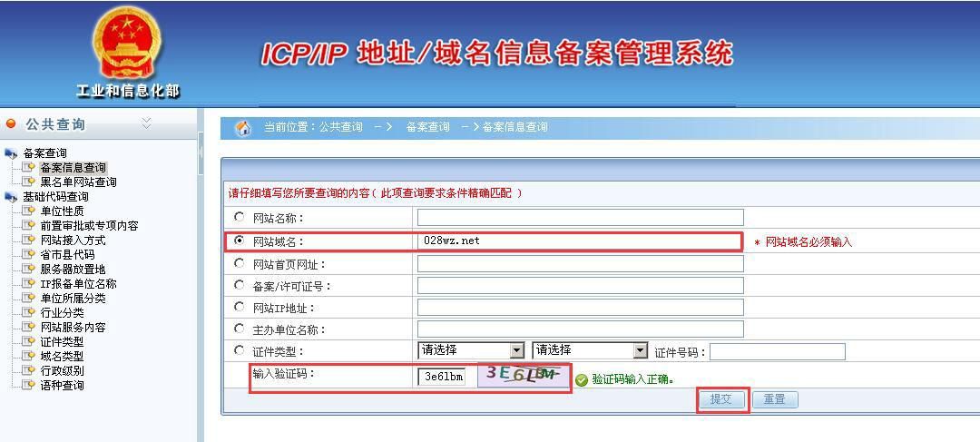Click the 网站域名 field containing 028wz.net
Image resolution: width=980 pixels, height=442 pixels.
pos(580,241)
